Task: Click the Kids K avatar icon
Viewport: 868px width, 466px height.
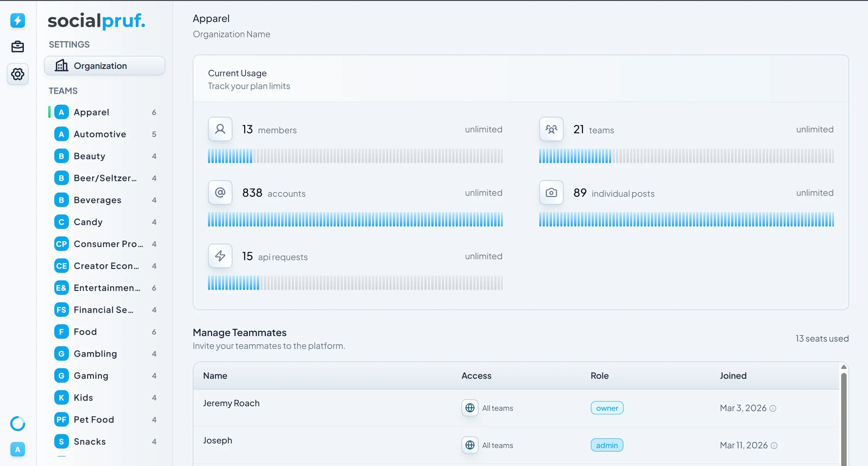Action: coord(61,397)
